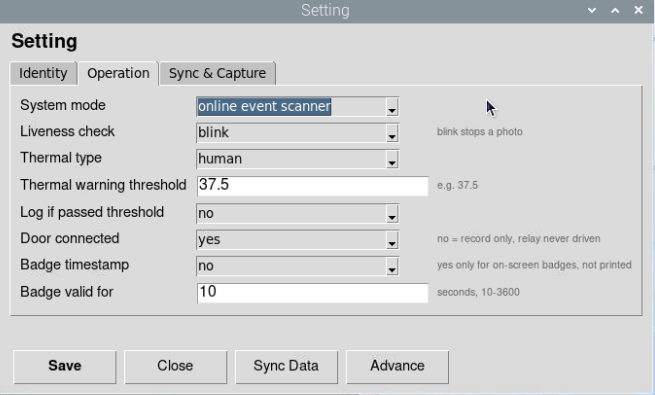Click the 'System mode' label
655x395 pixels.
[x=63, y=105]
